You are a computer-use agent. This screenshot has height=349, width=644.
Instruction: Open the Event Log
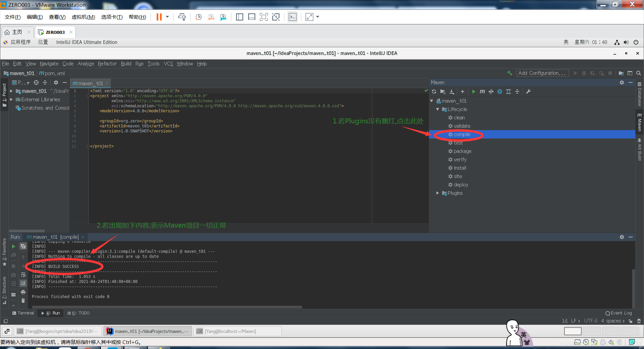point(619,313)
